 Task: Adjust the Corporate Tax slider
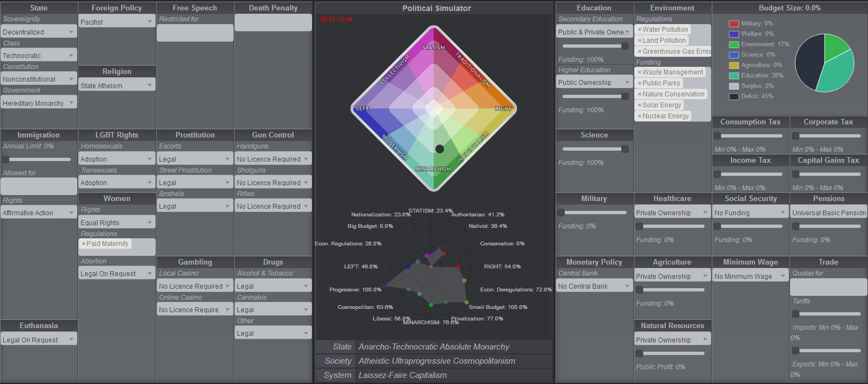826,136
